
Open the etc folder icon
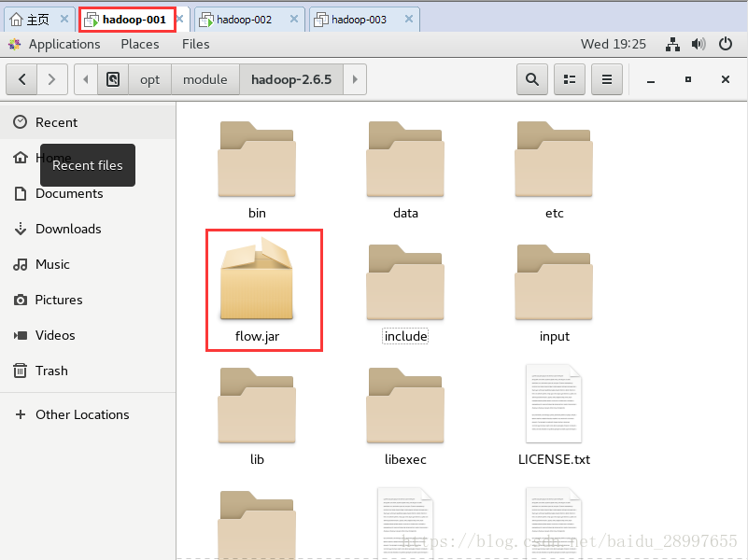(x=554, y=160)
